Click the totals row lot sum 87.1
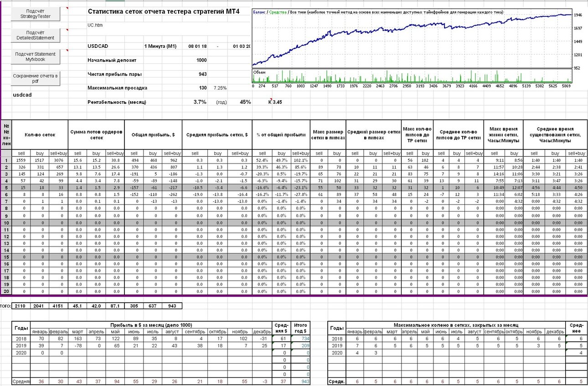588x386 pixels. tap(115, 306)
